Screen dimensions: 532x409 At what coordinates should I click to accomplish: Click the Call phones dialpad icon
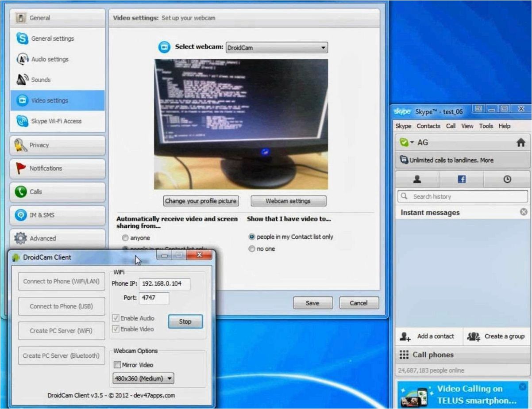pos(404,355)
